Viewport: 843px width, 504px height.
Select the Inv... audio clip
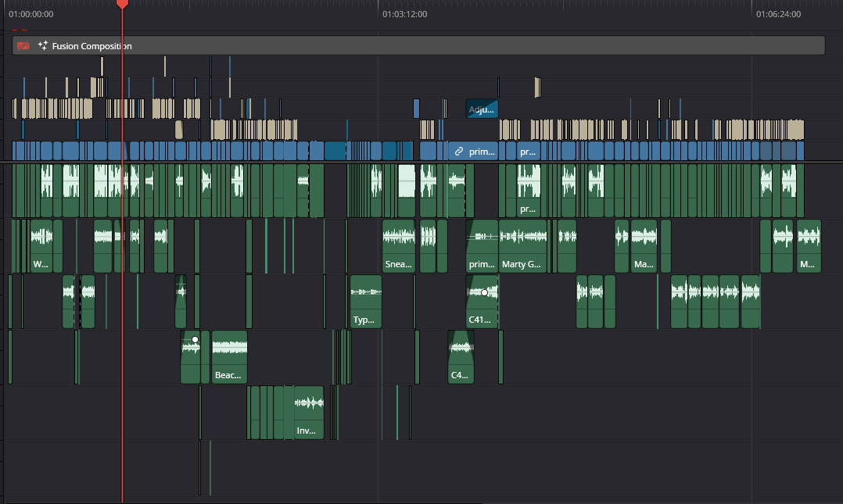click(309, 413)
